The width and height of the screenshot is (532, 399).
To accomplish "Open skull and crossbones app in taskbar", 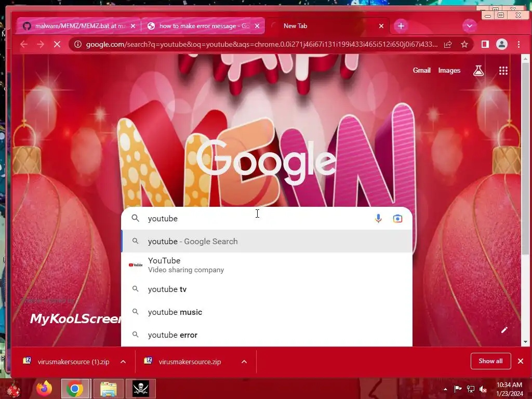I will (x=141, y=389).
